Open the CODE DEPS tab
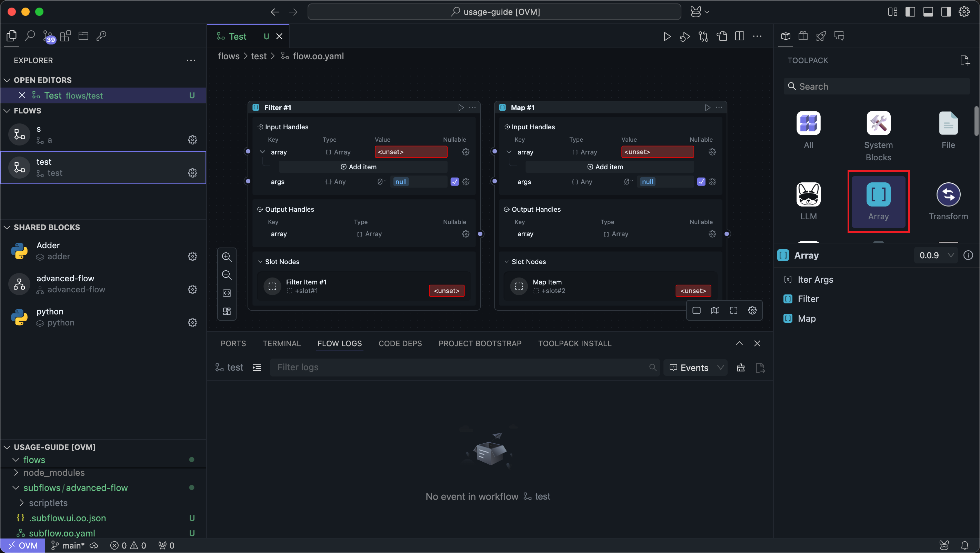 click(400, 343)
